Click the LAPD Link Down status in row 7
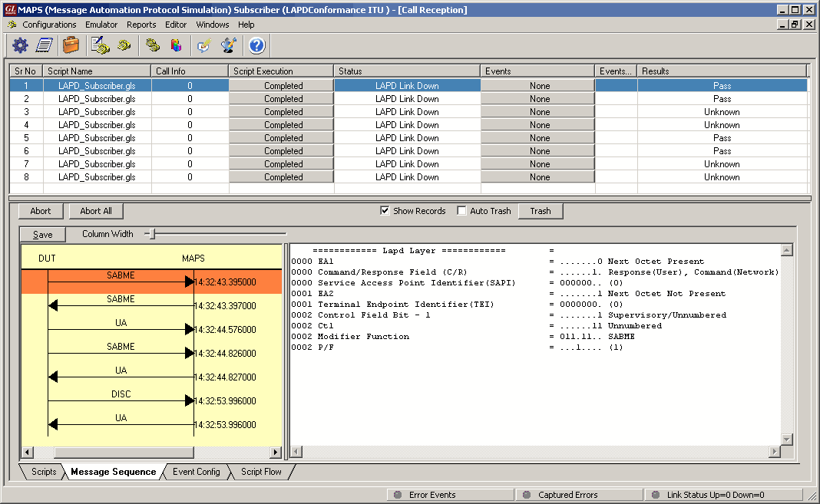The image size is (820, 504). 407,164
